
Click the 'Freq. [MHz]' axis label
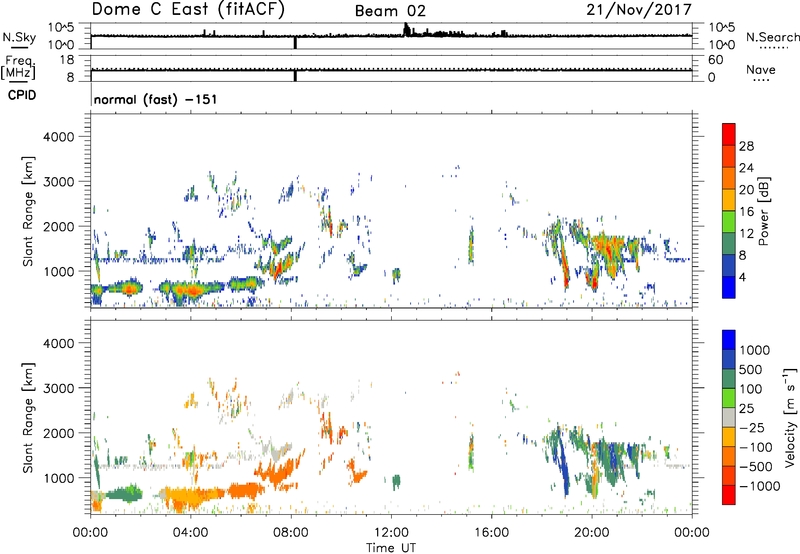point(18,67)
